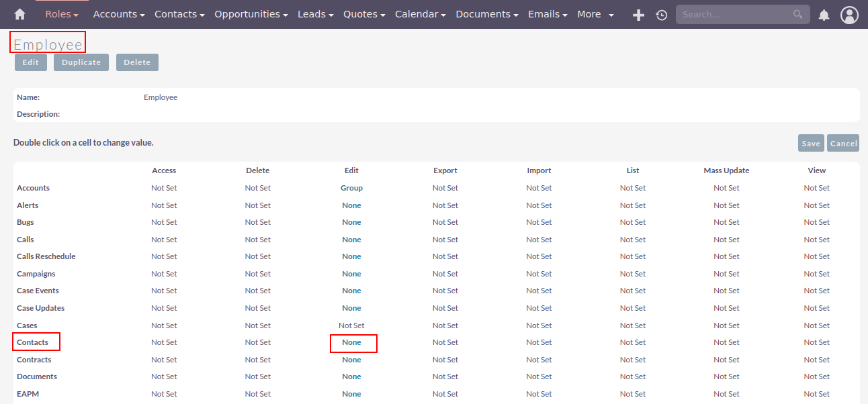Duplicate the Employee role
The image size is (868, 404).
[81, 62]
